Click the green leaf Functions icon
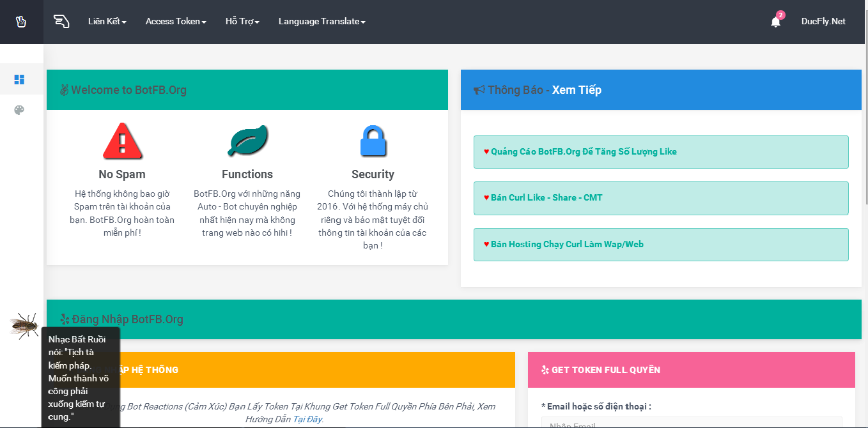This screenshot has width=868, height=428. [247, 141]
